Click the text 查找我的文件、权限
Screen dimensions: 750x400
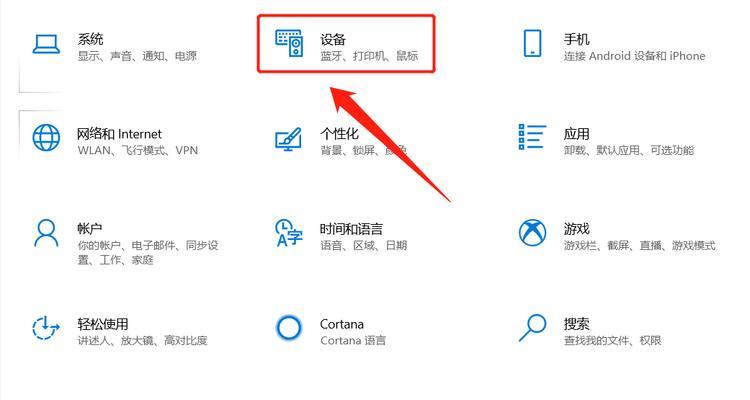coord(612,341)
